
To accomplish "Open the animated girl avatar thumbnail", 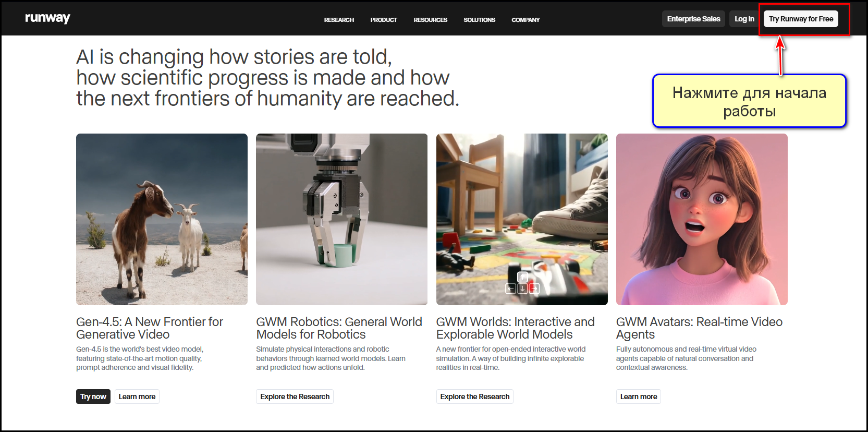I will [702, 219].
